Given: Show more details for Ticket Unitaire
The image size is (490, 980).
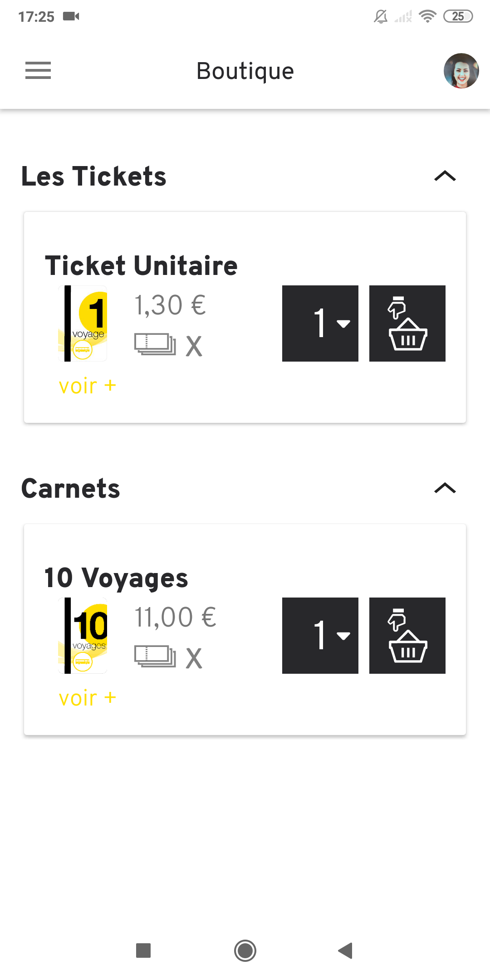Looking at the screenshot, I should [88, 386].
